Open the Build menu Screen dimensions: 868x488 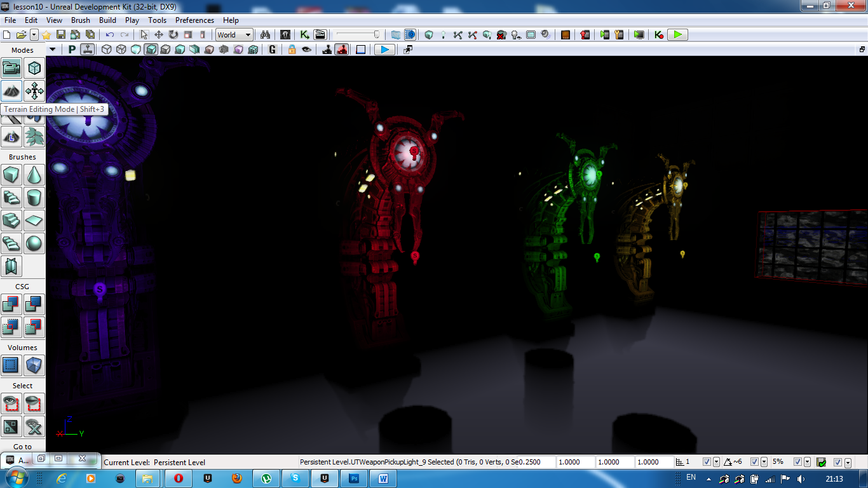coord(107,20)
